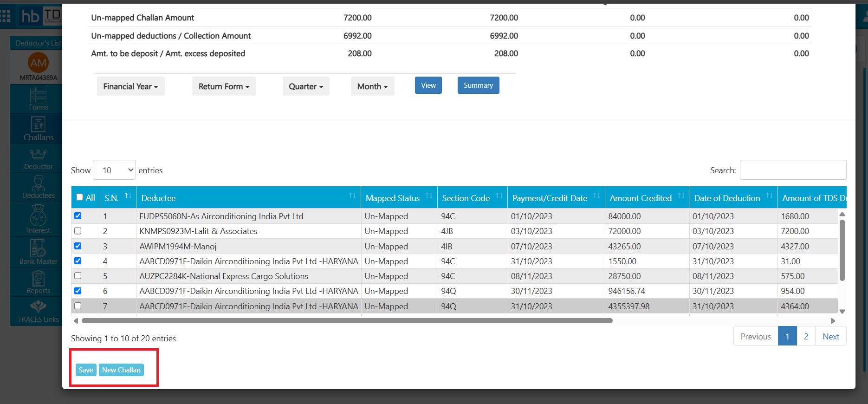Click the Summary button
This screenshot has width=868, height=404.
coord(479,85)
